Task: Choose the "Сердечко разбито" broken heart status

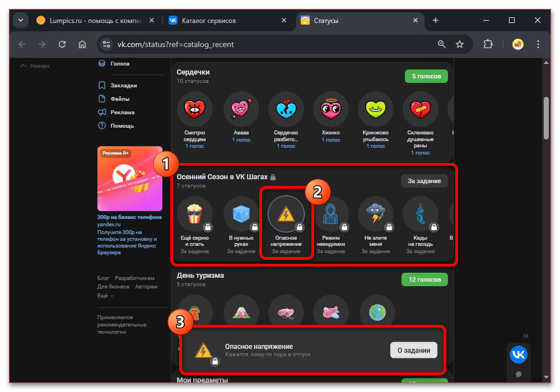Action: [x=286, y=109]
